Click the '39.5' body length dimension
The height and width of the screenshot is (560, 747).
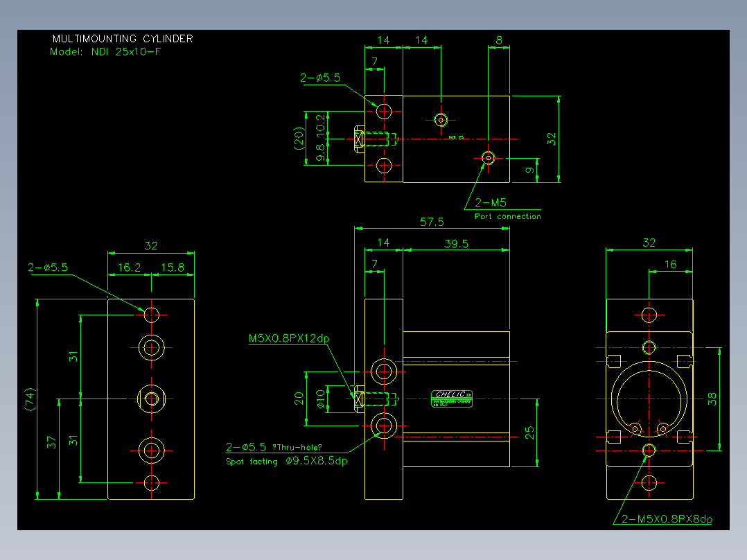(x=457, y=244)
